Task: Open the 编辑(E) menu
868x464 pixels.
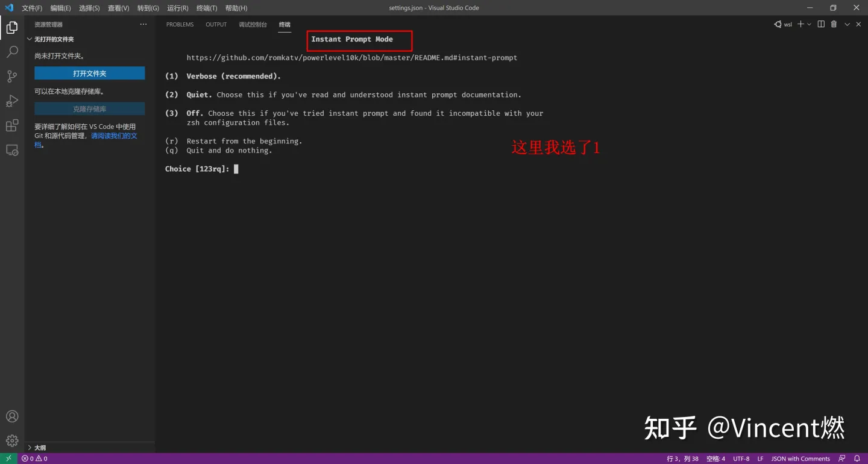Action: coord(60,8)
